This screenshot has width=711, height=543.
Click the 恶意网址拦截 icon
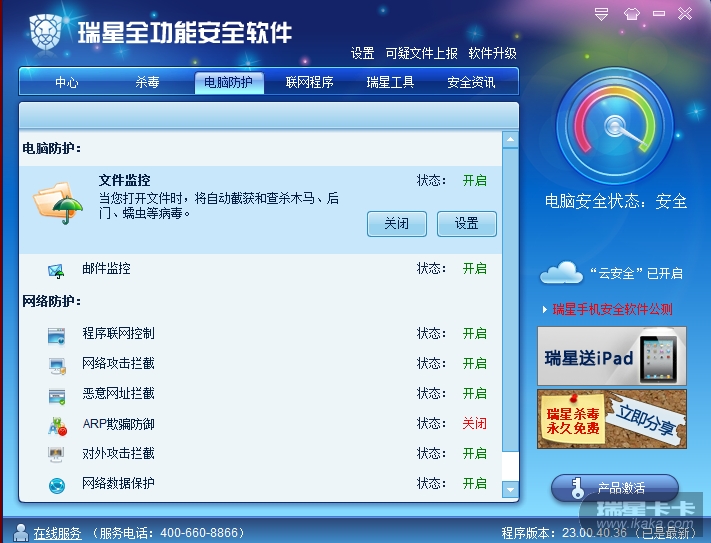pyautogui.click(x=57, y=396)
